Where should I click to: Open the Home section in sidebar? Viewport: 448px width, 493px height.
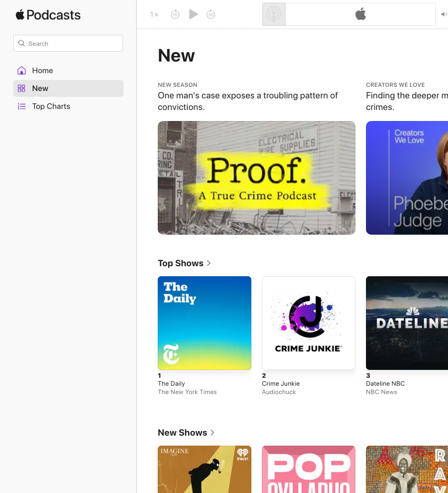(68, 71)
